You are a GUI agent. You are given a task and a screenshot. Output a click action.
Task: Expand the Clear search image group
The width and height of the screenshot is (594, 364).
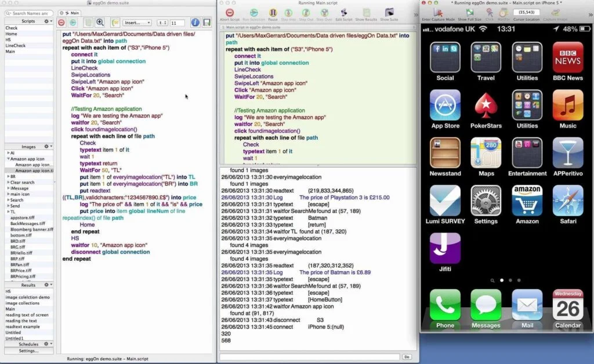click(8, 183)
